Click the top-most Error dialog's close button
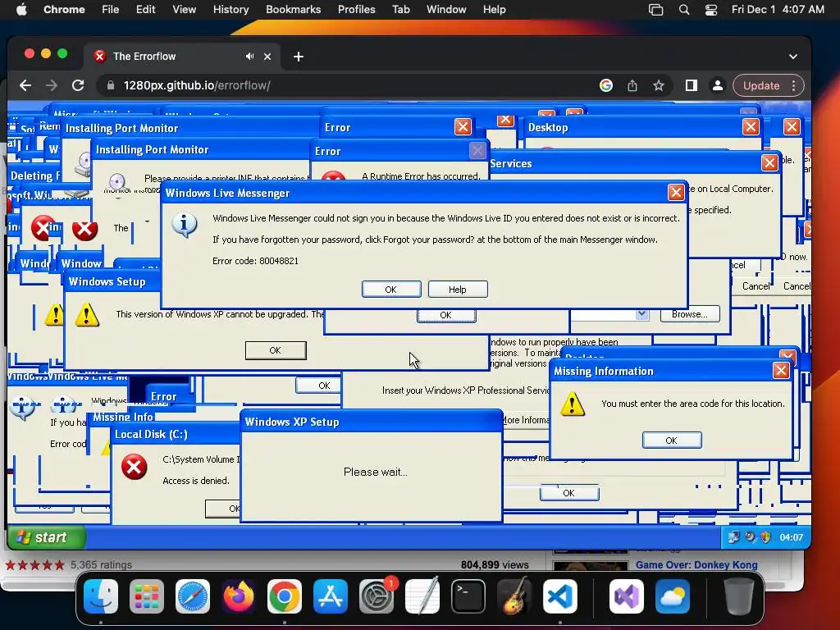840x630 pixels. coord(463,127)
